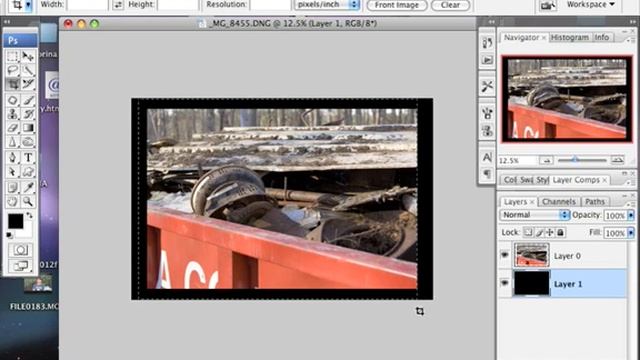Swap foreground and background colors
This screenshot has height=360, width=640.
[x=30, y=215]
